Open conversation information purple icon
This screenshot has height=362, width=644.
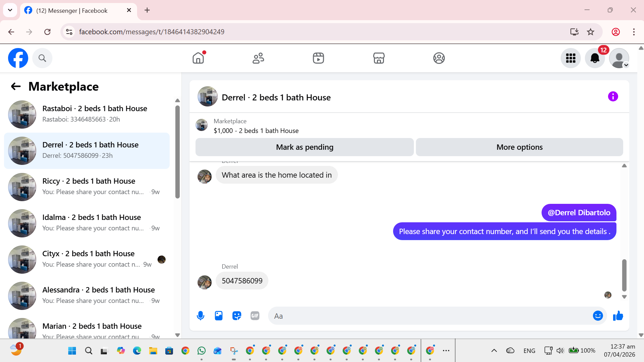(613, 97)
